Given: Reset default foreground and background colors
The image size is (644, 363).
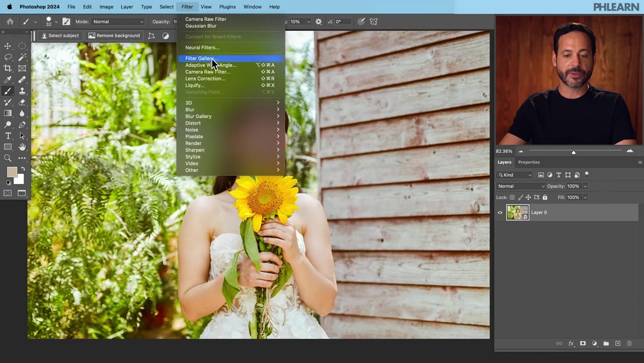Looking at the screenshot, I should 8,183.
